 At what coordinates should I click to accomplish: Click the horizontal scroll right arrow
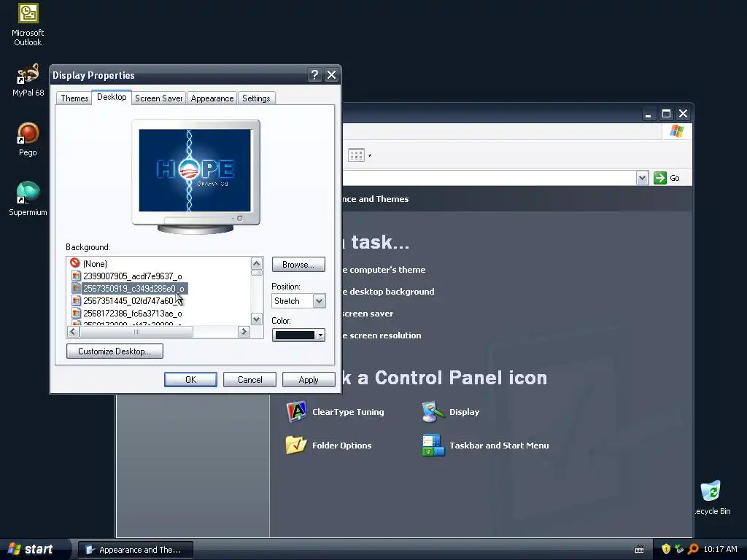point(244,332)
